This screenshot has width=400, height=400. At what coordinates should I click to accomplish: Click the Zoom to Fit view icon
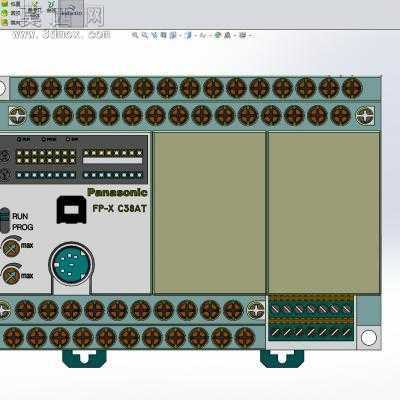click(134, 35)
